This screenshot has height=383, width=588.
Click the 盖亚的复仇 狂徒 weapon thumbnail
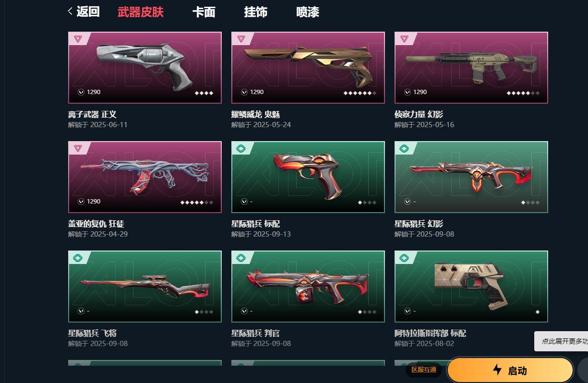click(x=145, y=177)
